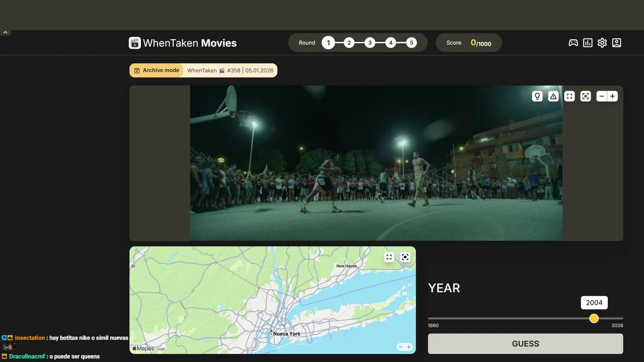This screenshot has height=362, width=644.
Task: Click the hint lightbulb icon on image
Action: coord(537,96)
